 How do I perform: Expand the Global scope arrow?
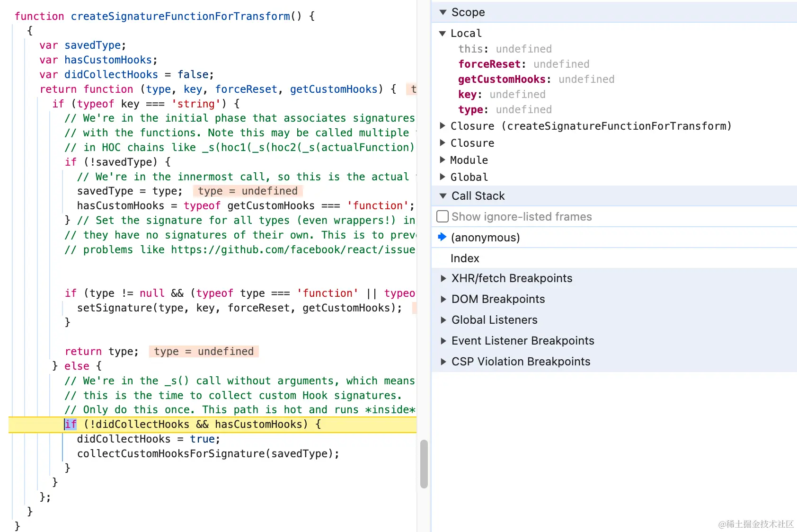(443, 177)
